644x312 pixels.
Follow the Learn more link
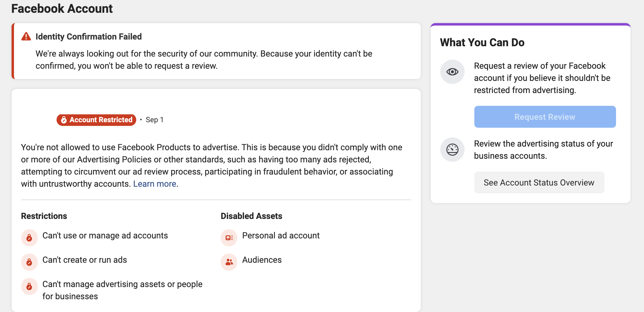[x=155, y=184]
